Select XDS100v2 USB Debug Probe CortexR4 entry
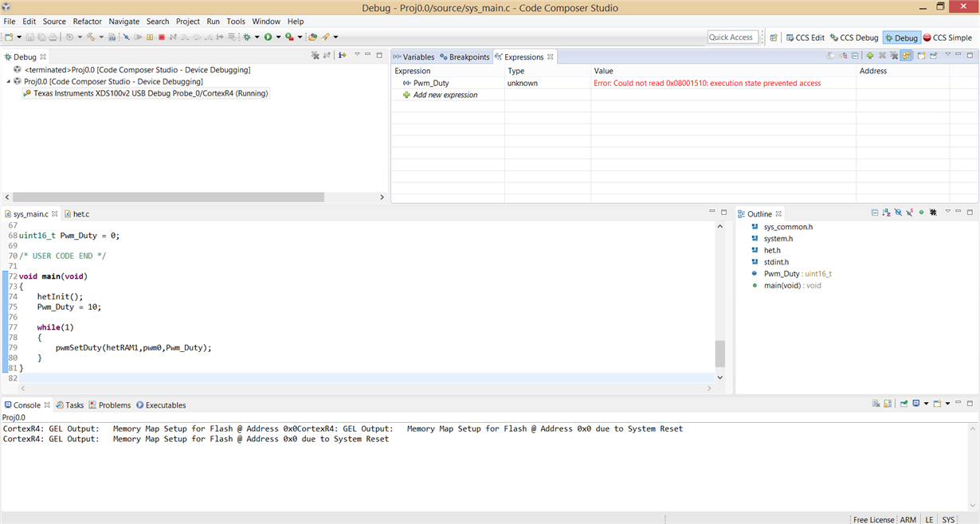The width and height of the screenshot is (980, 524). (146, 93)
